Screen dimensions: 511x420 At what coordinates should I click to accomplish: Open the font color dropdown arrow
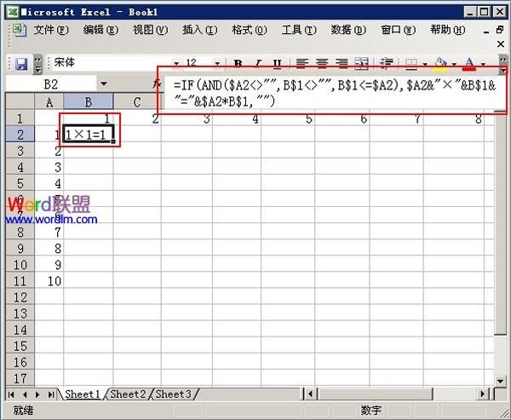(x=483, y=64)
